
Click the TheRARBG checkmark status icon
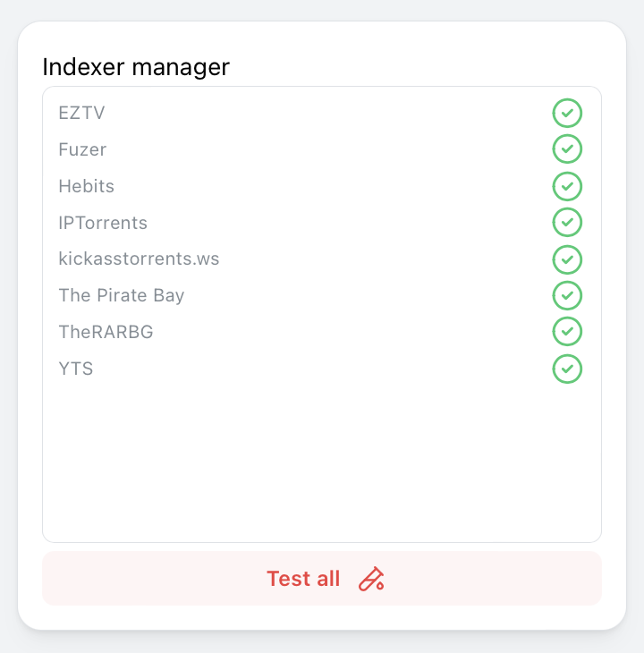coord(567,332)
